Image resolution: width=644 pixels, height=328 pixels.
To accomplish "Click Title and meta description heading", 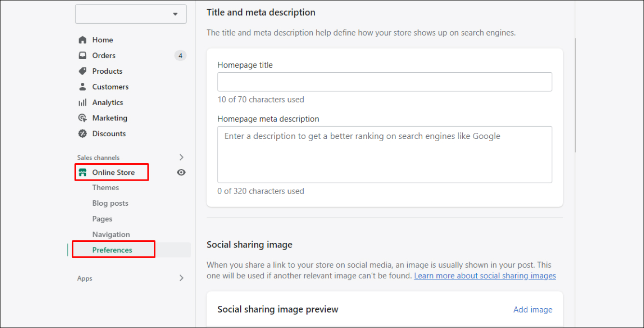I will click(x=261, y=13).
